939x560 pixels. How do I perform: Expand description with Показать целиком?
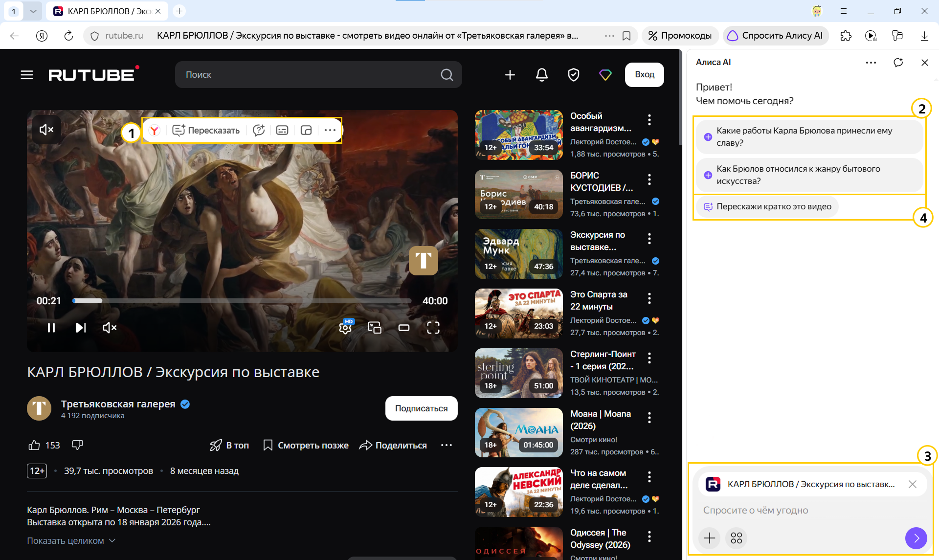[x=71, y=540]
